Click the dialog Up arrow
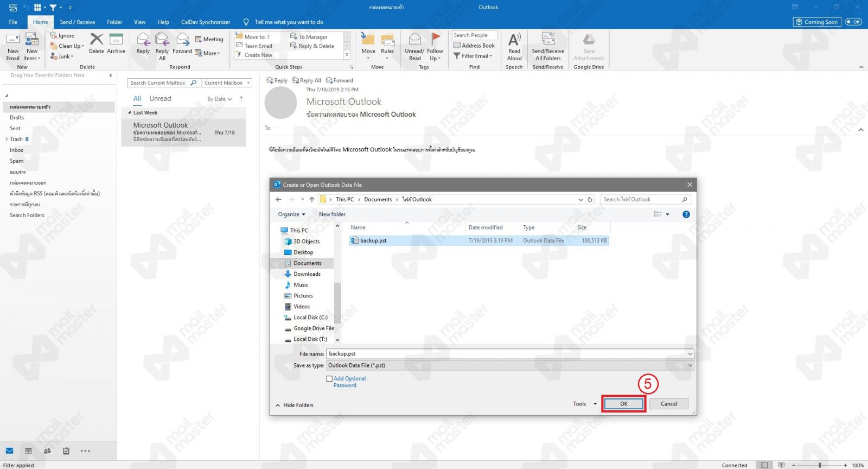Image resolution: width=868 pixels, height=469 pixels. (x=312, y=199)
